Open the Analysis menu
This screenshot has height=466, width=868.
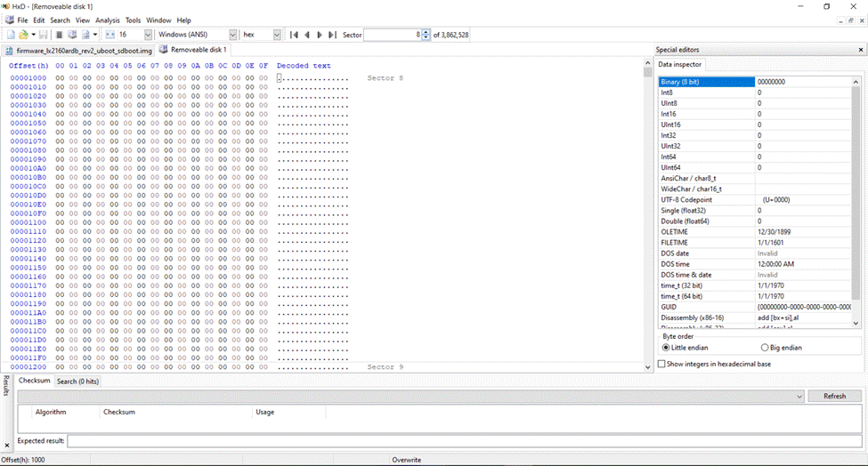click(108, 20)
